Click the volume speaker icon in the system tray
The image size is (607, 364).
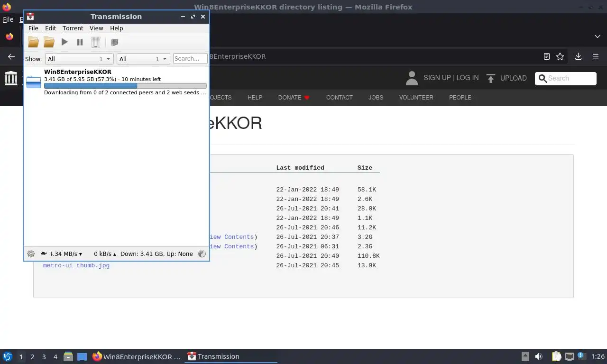pos(539,356)
